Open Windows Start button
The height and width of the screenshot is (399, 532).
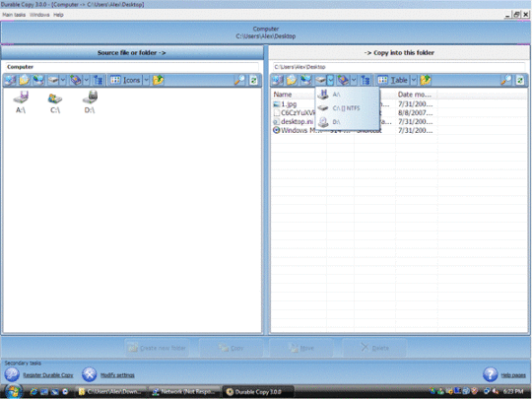(x=14, y=391)
